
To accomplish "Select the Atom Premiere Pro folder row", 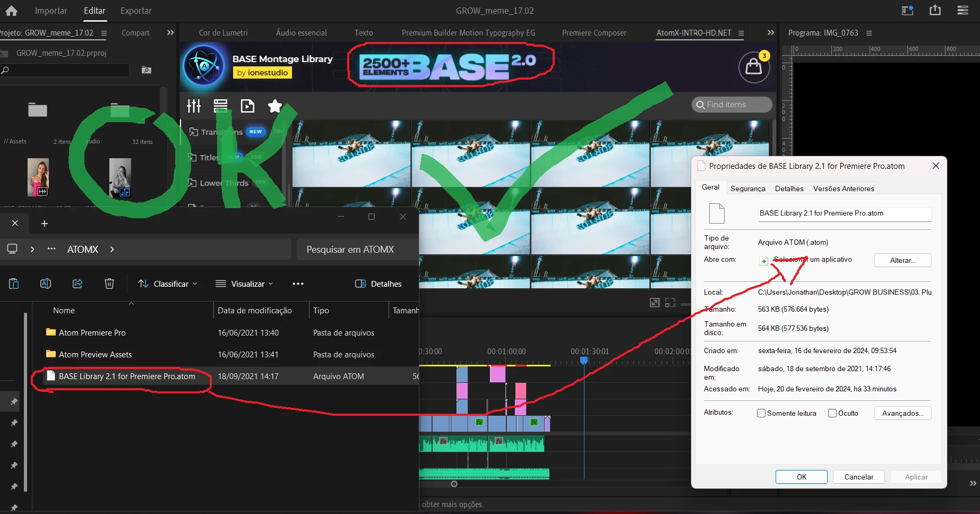I will pos(226,333).
